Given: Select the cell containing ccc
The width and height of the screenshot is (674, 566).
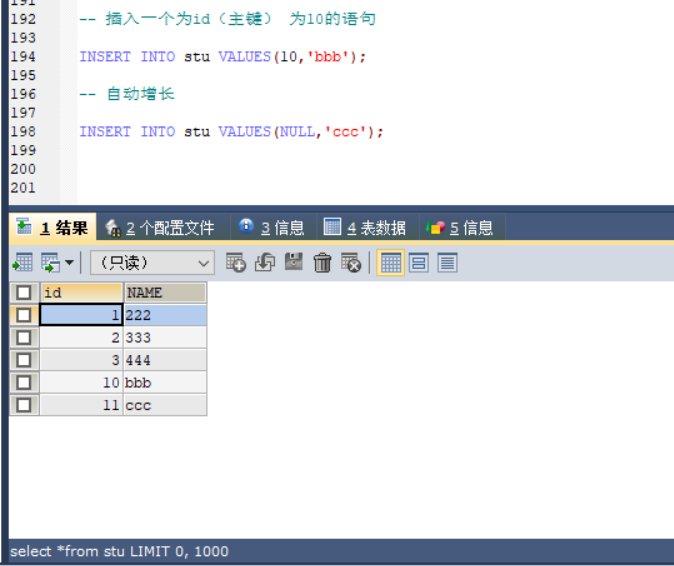Looking at the screenshot, I should click(x=165, y=405).
